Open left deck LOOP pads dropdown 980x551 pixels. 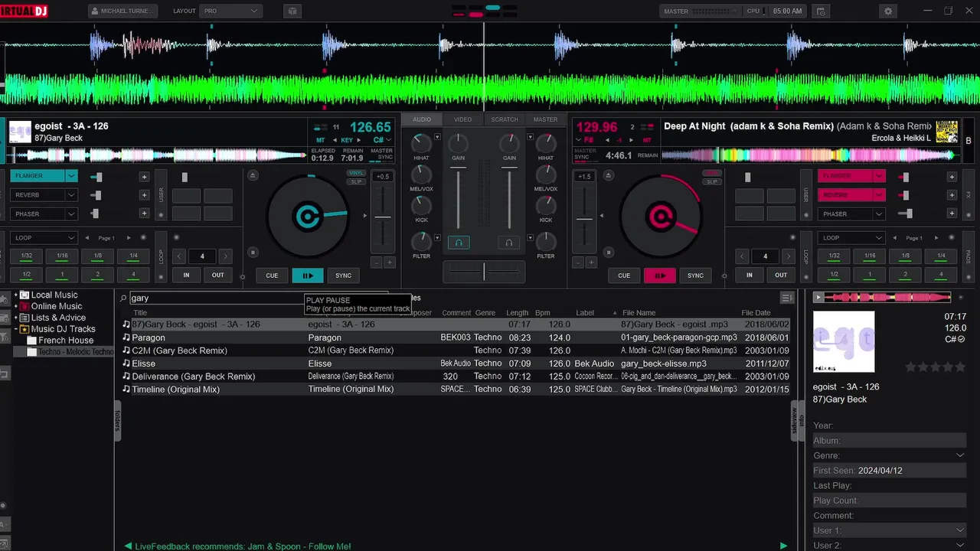tap(44, 238)
